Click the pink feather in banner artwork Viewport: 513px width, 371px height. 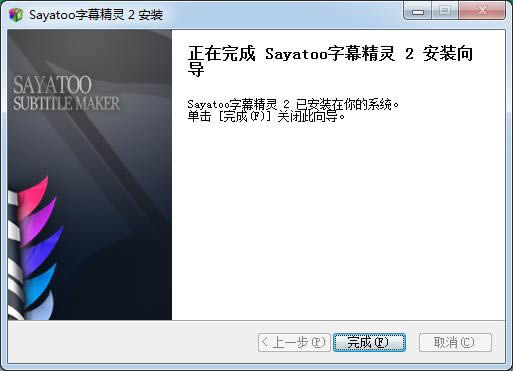point(33,195)
